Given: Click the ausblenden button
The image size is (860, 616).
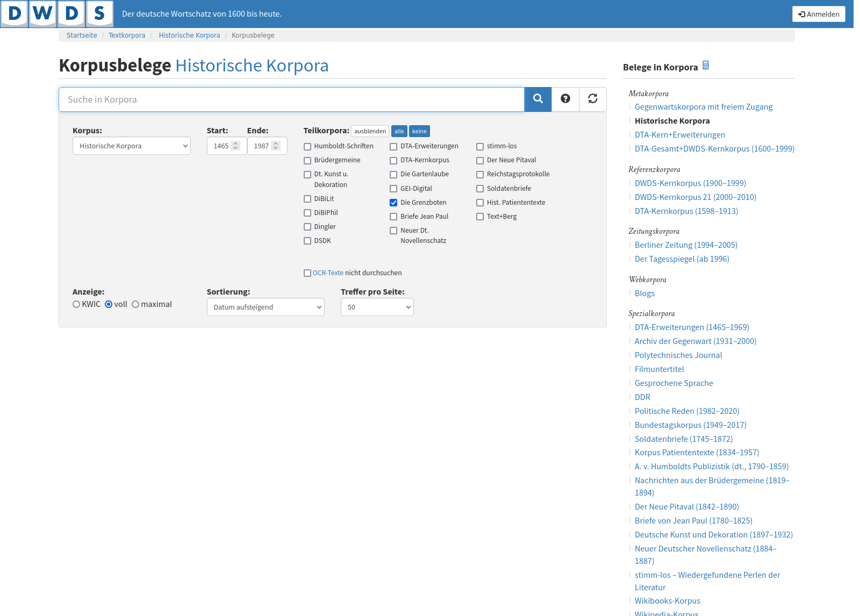Looking at the screenshot, I should [370, 131].
